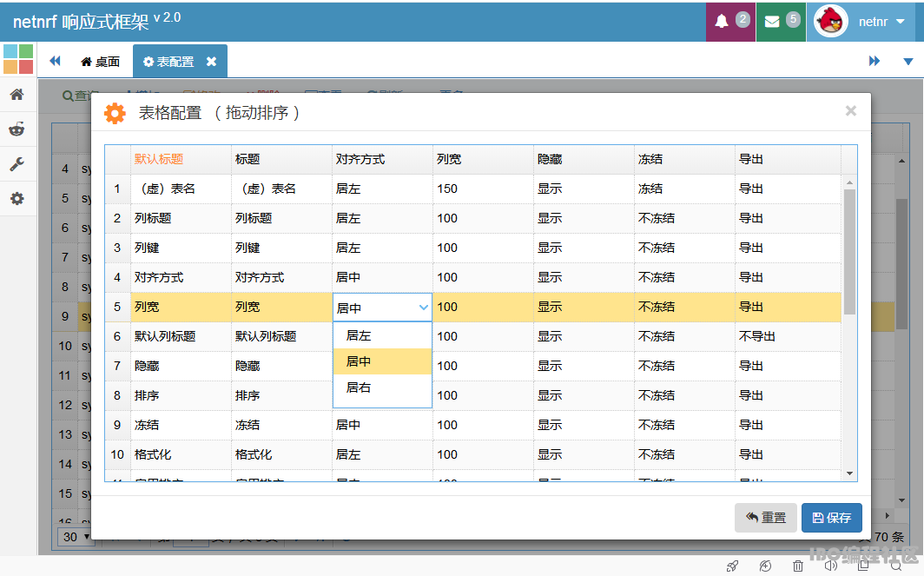Click the 重置 reset button
This screenshot has height=576, width=924.
(765, 518)
